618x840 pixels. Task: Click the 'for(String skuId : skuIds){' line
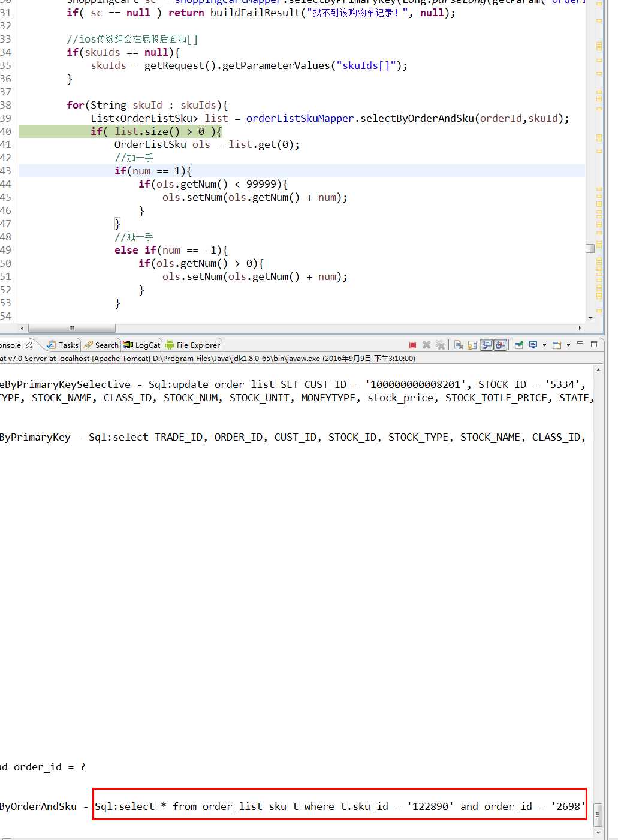pyautogui.click(x=147, y=105)
